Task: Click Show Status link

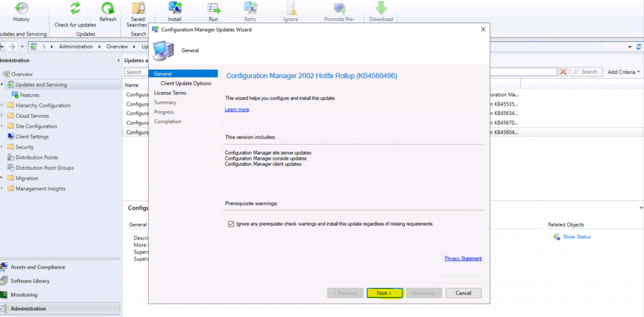Action: pos(577,237)
